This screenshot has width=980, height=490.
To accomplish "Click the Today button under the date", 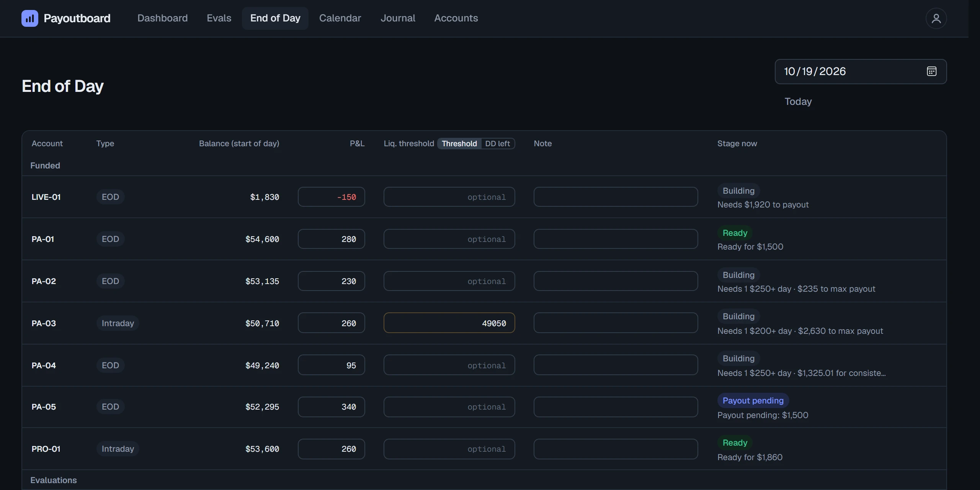I will pyautogui.click(x=798, y=101).
